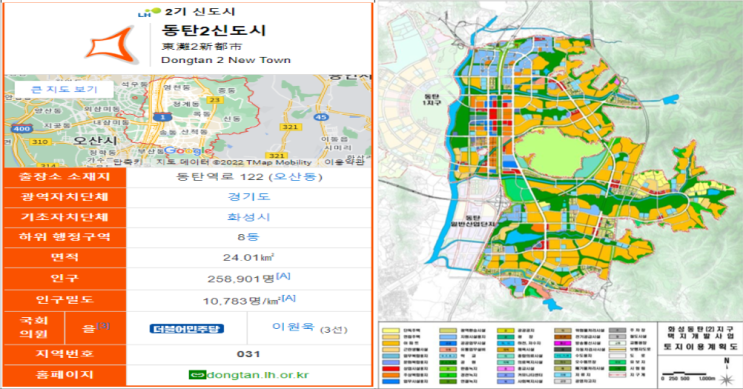The width and height of the screenshot is (743, 389).
Task: Click the magenta legend color swatch
Action: coord(562,343)
